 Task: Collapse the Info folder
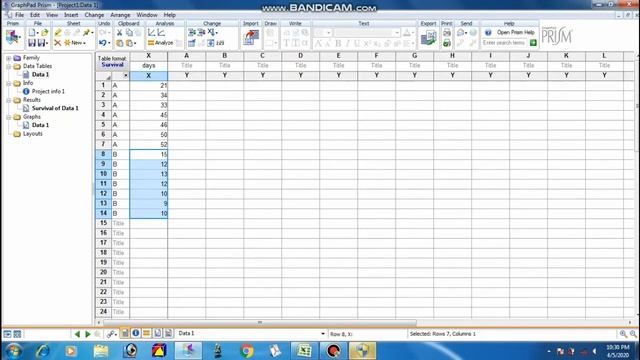pyautogui.click(x=9, y=83)
